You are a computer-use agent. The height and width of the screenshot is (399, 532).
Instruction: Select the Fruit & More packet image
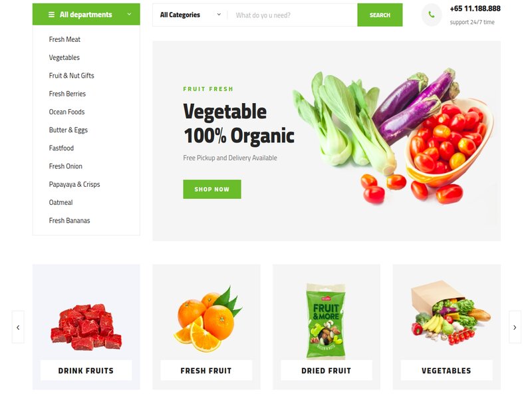point(326,321)
